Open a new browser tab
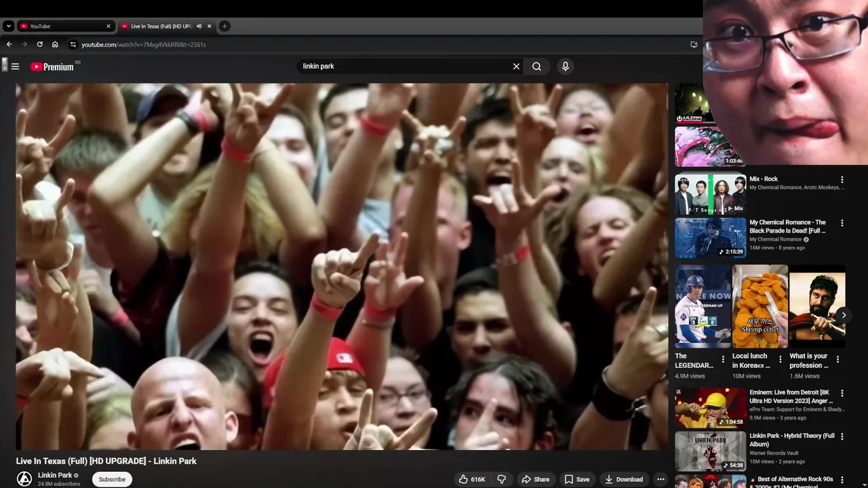The height and width of the screenshot is (488, 868). tap(224, 26)
